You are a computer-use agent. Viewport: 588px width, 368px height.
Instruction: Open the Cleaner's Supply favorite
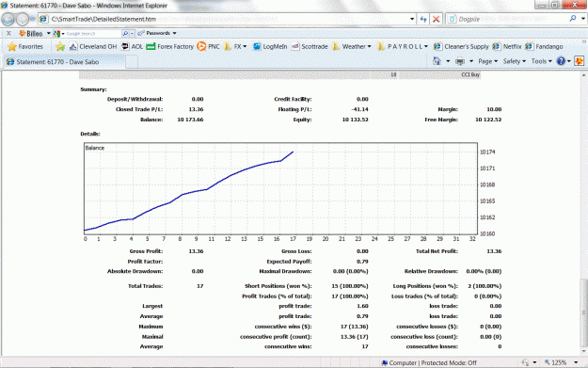[x=461, y=46]
